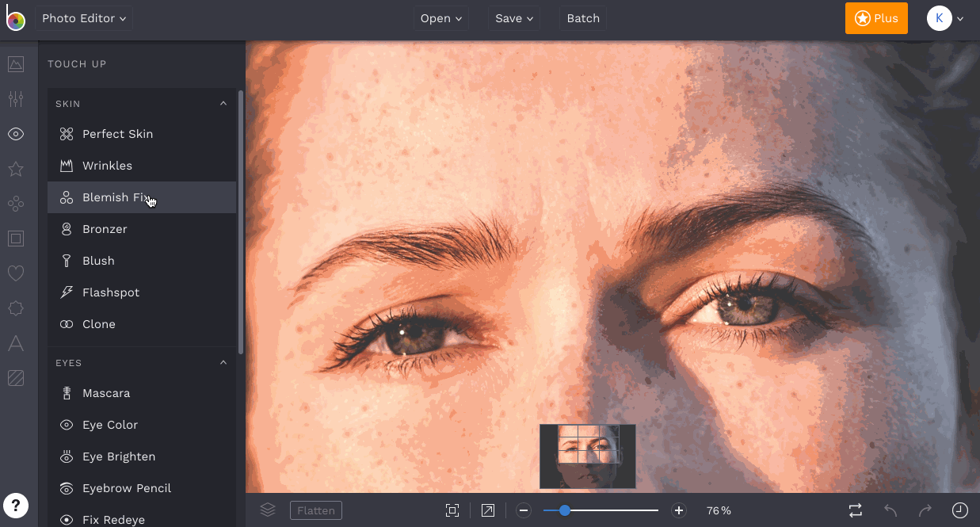Open the Frames sidebar icon
The height and width of the screenshot is (527, 980).
(16, 239)
